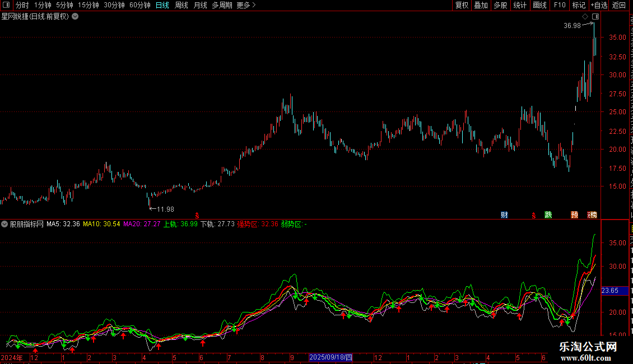This screenshot has width=633, height=364.
Task: Click the diamond icon above the chart
Action: [x=585, y=17]
